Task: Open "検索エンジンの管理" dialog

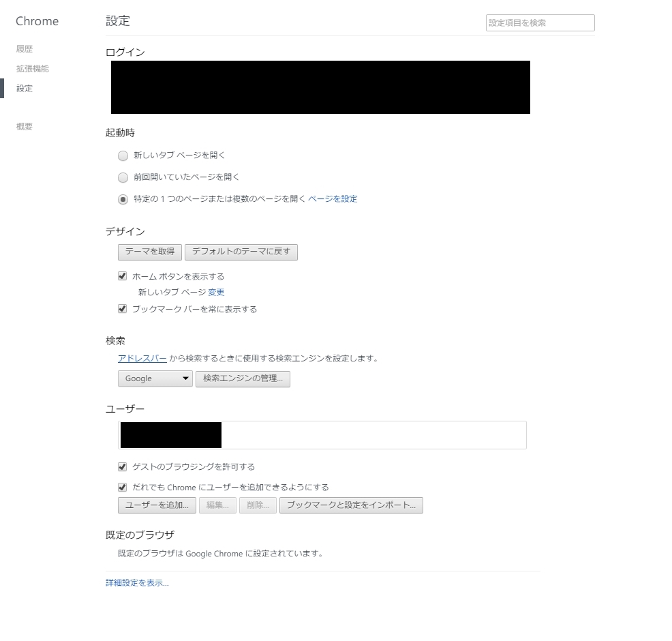Action: pos(243,378)
